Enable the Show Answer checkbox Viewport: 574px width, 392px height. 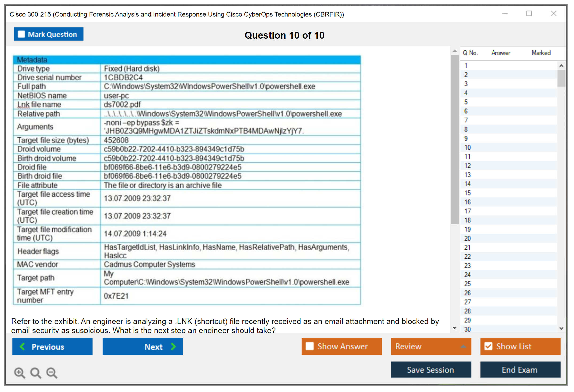(x=310, y=346)
